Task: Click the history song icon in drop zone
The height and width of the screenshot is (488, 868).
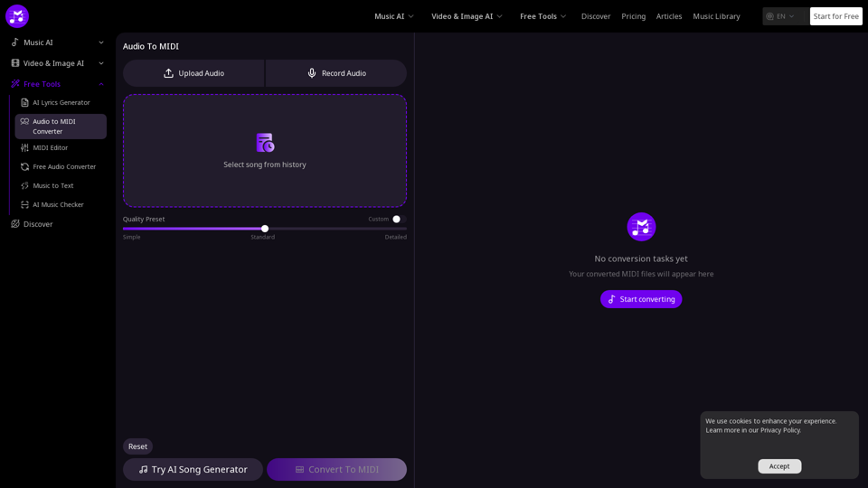Action: tap(265, 143)
